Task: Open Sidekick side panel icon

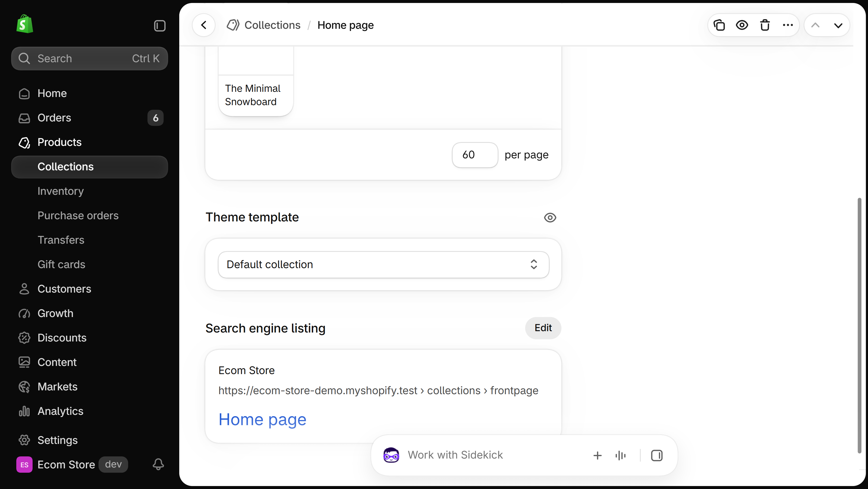Action: click(x=657, y=456)
